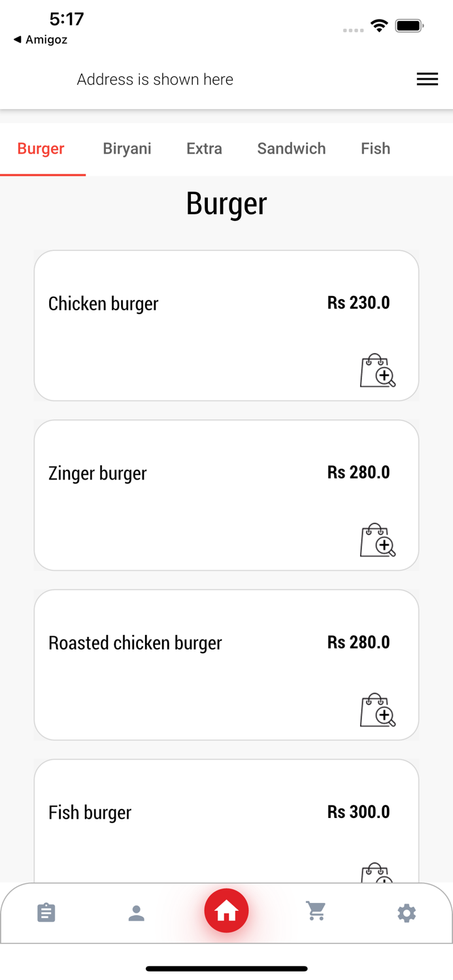Switch to the Sandwich category tab
The image size is (453, 980).
point(292,148)
